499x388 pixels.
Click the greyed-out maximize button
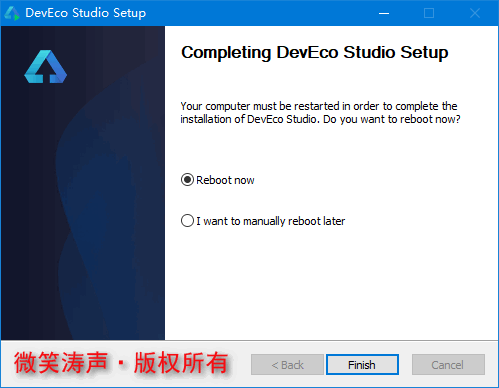tap(429, 13)
